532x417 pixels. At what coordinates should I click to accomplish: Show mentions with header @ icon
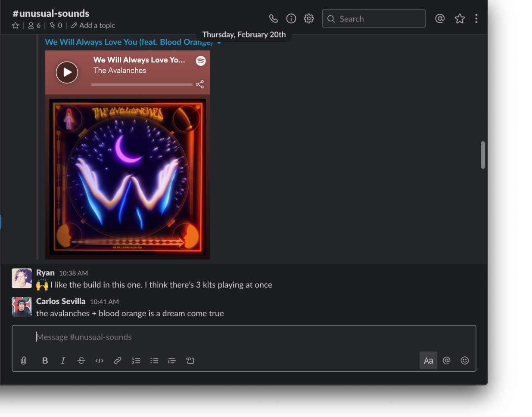tap(440, 19)
